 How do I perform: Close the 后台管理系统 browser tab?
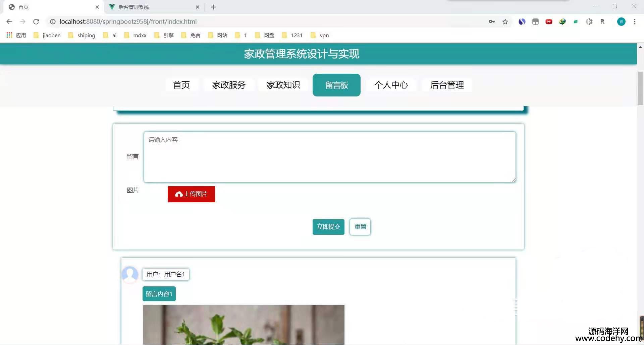tap(197, 7)
